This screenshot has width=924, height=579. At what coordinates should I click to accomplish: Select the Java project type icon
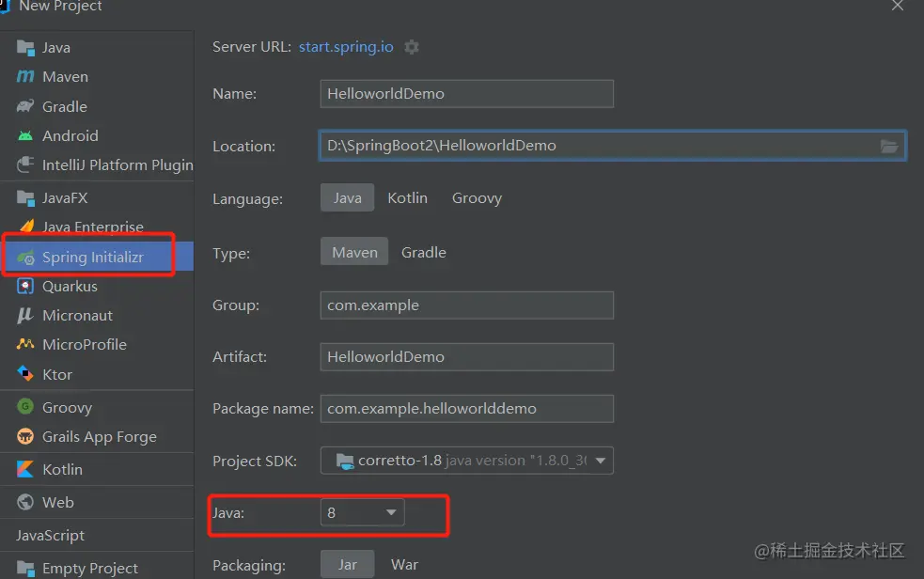pyautogui.click(x=25, y=48)
